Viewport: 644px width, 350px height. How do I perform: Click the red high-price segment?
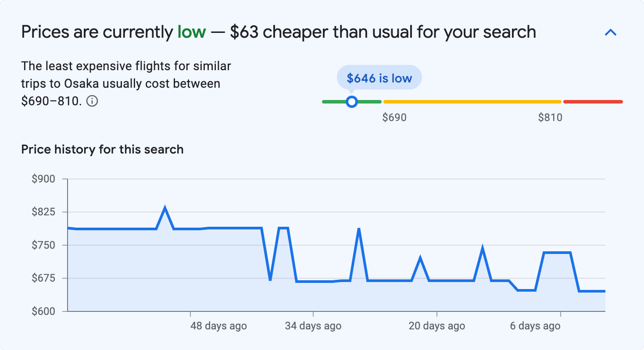point(592,101)
